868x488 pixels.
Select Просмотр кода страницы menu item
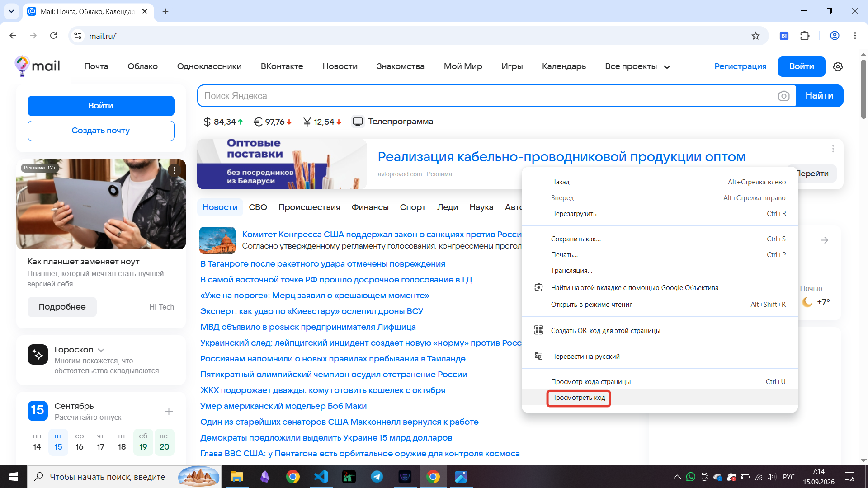pos(660,382)
